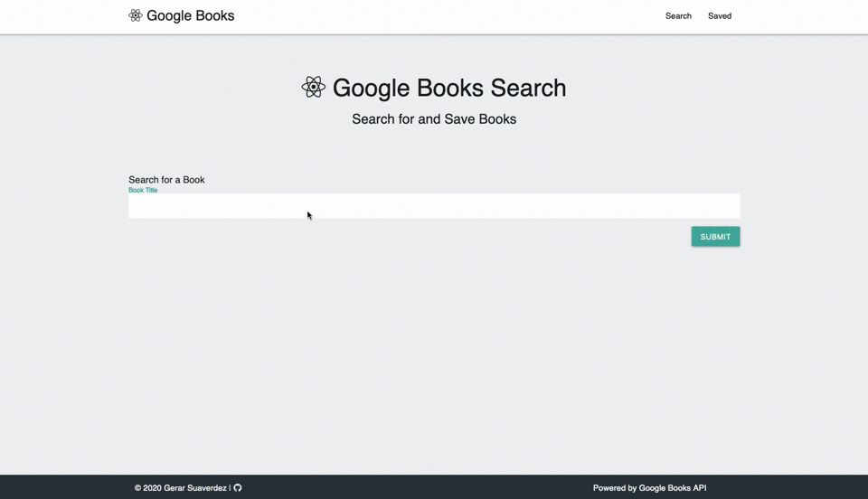The width and height of the screenshot is (868, 499).
Task: Click the empty space left of the SUBMIT button
Action: coord(407,236)
